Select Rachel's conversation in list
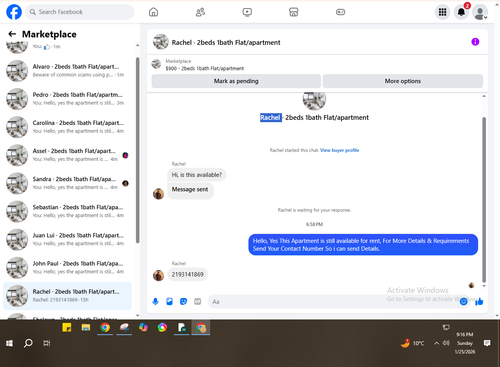 pos(67,296)
